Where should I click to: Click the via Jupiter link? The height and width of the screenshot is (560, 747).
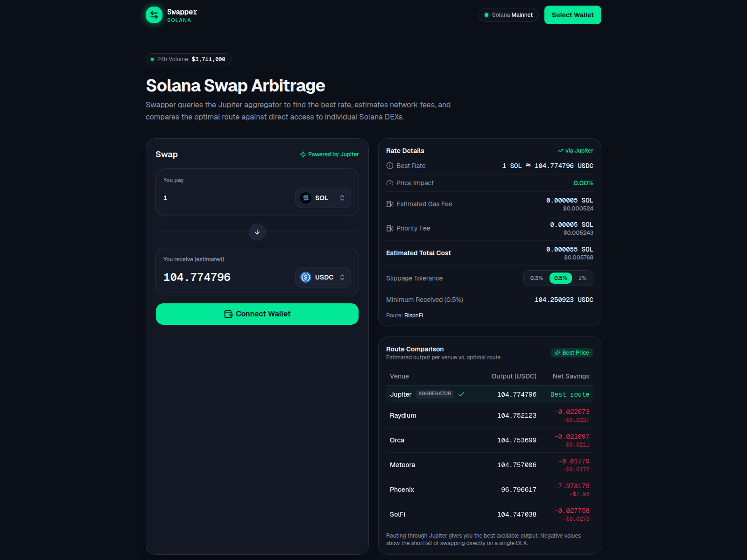pyautogui.click(x=575, y=151)
